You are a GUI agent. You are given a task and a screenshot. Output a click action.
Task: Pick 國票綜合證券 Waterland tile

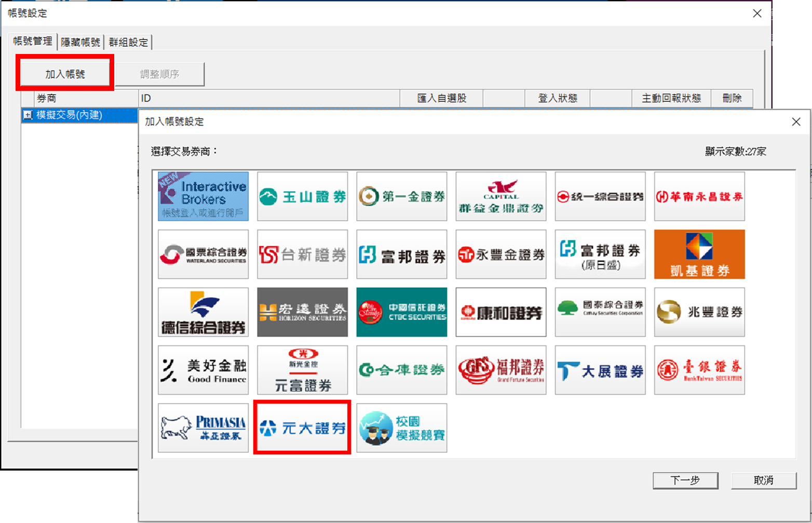click(203, 254)
